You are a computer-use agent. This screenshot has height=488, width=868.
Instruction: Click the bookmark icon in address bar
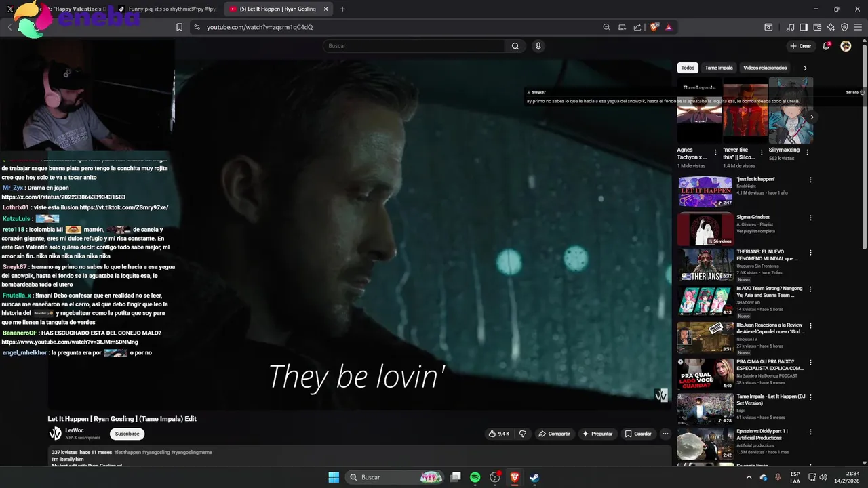tap(180, 27)
